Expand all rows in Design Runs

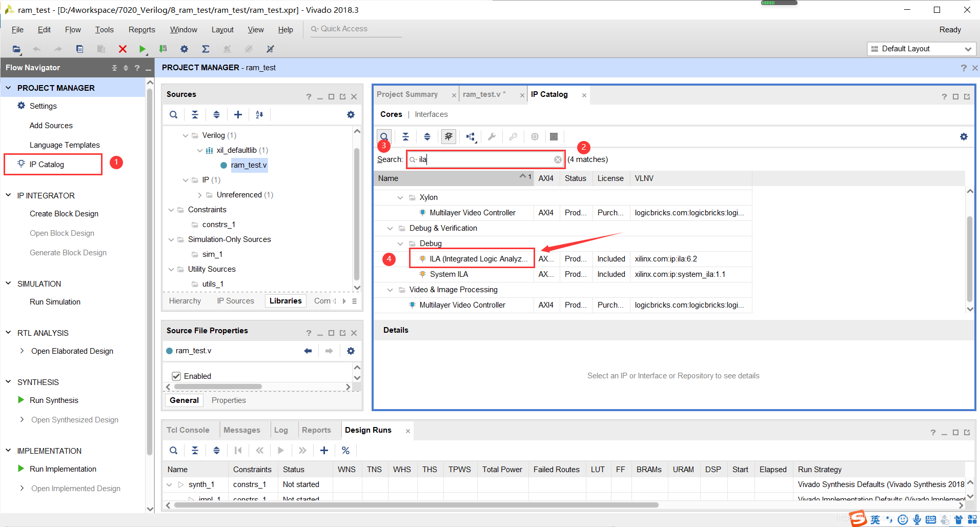(x=216, y=451)
